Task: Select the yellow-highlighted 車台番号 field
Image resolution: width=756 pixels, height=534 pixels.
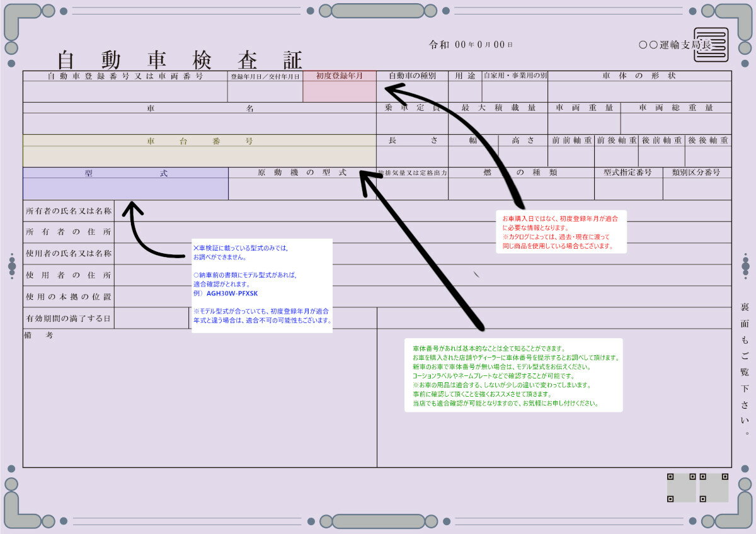Action: (199, 151)
